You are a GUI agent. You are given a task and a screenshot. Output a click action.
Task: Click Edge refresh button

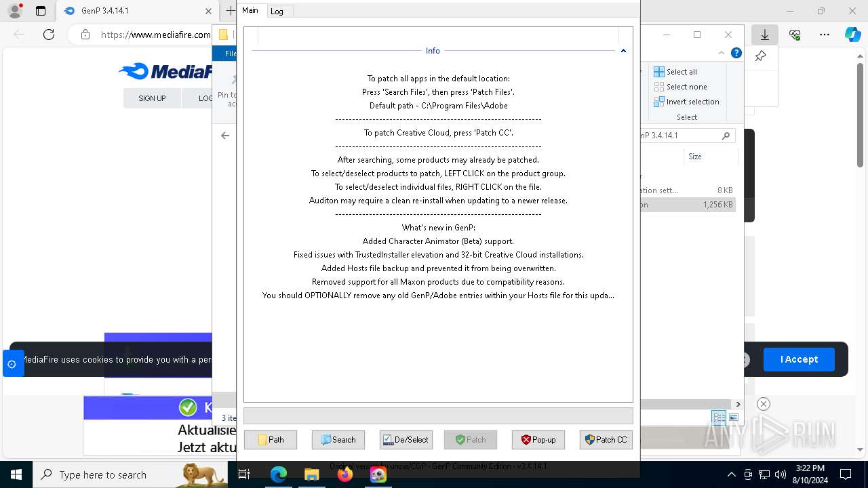tap(49, 35)
